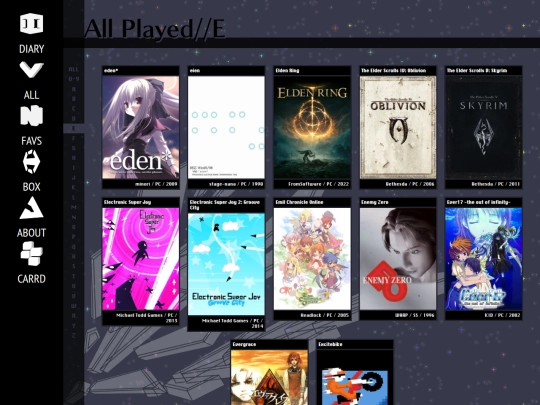Open the Favs page icon

[x=31, y=115]
